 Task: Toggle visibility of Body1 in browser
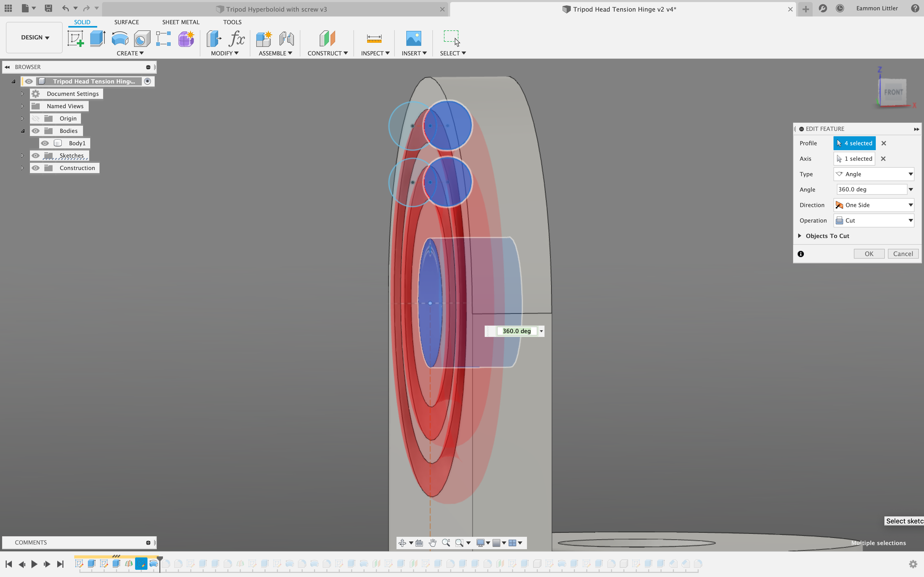(x=45, y=143)
